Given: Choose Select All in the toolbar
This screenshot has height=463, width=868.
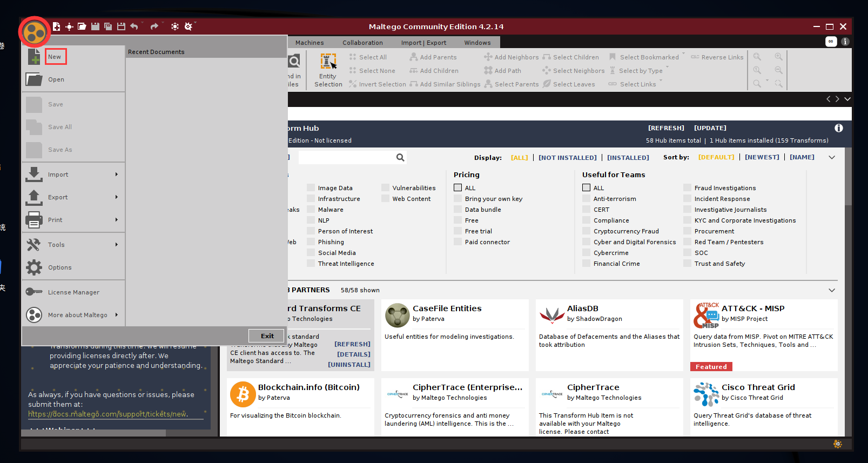Looking at the screenshot, I should coord(368,57).
